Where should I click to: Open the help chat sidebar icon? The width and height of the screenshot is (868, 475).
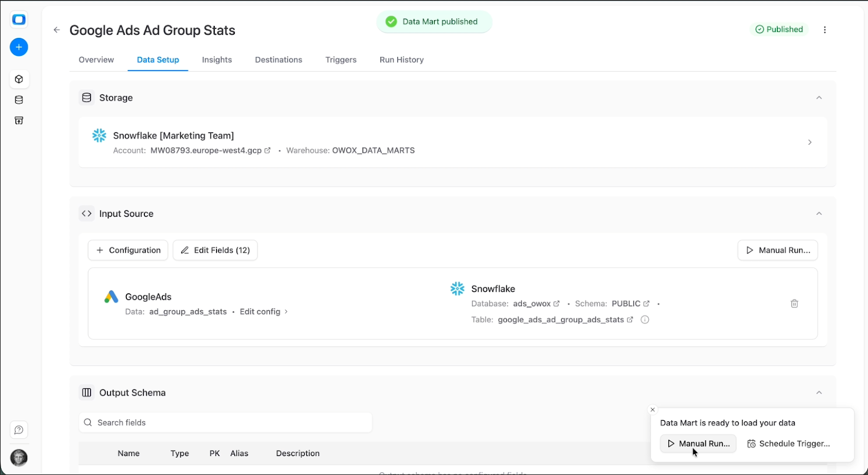(19, 430)
